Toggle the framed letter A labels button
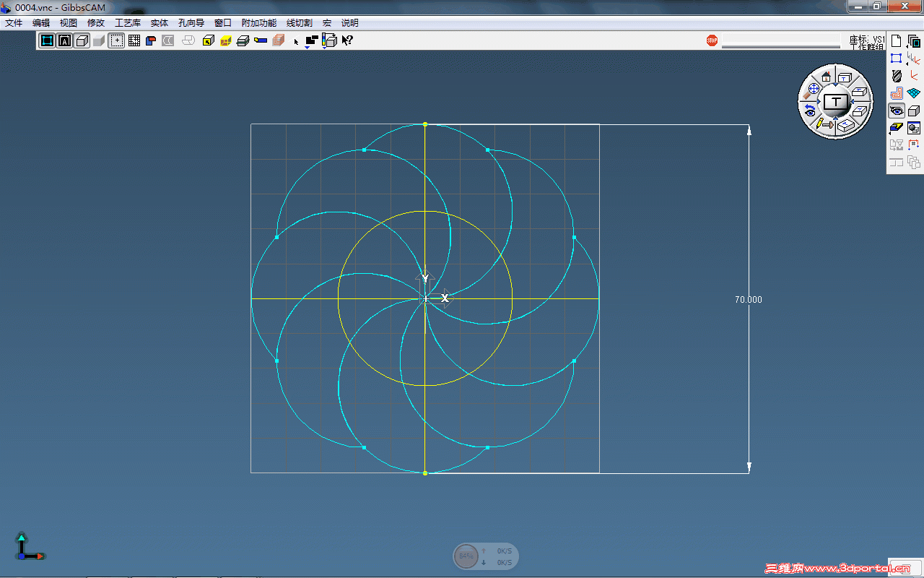The width and height of the screenshot is (924, 578). [x=64, y=40]
